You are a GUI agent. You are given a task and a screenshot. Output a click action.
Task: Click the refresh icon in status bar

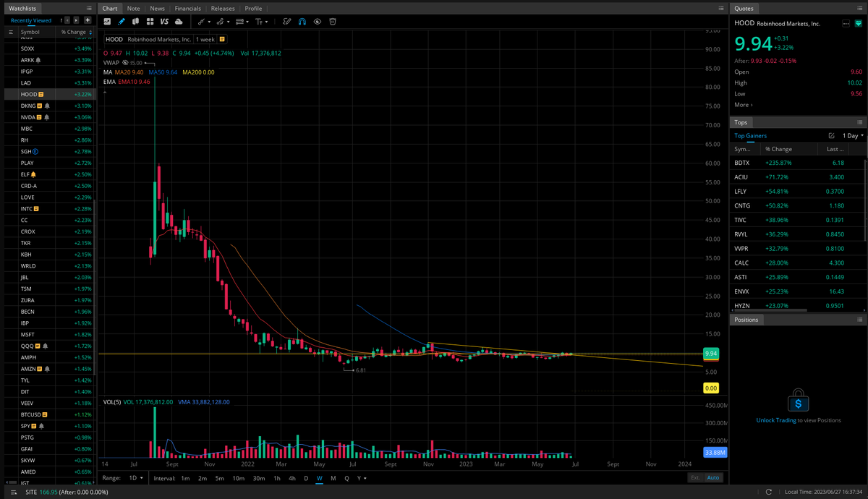(768, 492)
